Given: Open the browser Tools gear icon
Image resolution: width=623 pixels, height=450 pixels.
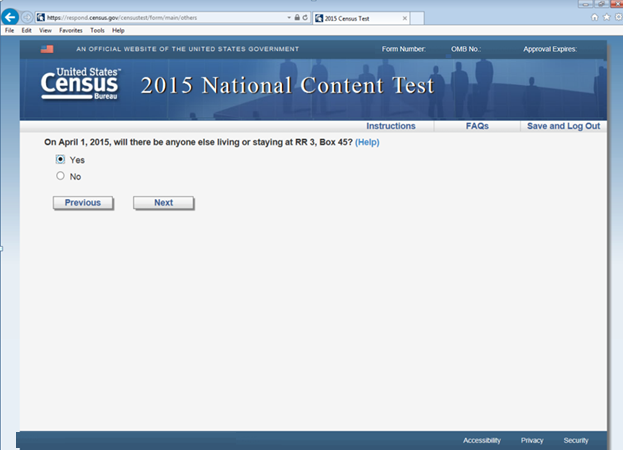Looking at the screenshot, I should (618, 17).
